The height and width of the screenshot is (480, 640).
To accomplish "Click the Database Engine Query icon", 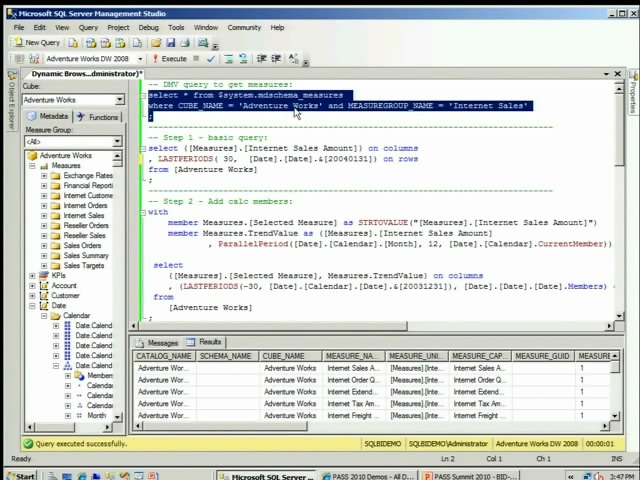I will pyautogui.click(x=73, y=42).
